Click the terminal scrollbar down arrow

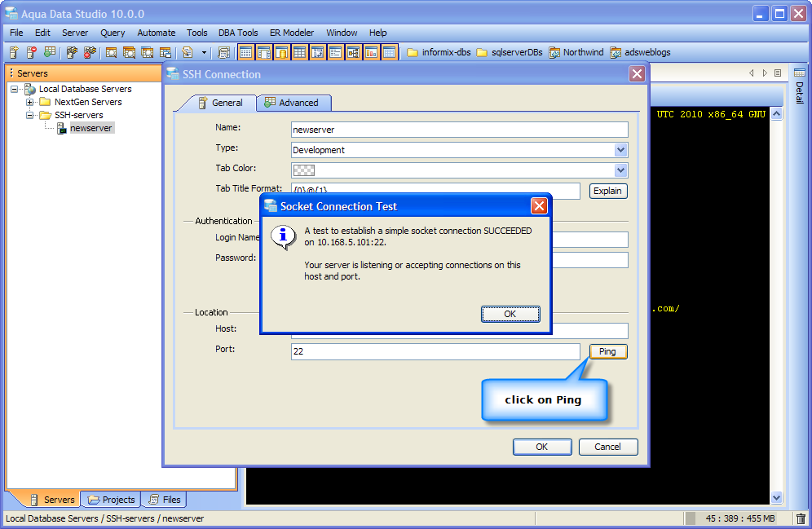tap(776, 497)
